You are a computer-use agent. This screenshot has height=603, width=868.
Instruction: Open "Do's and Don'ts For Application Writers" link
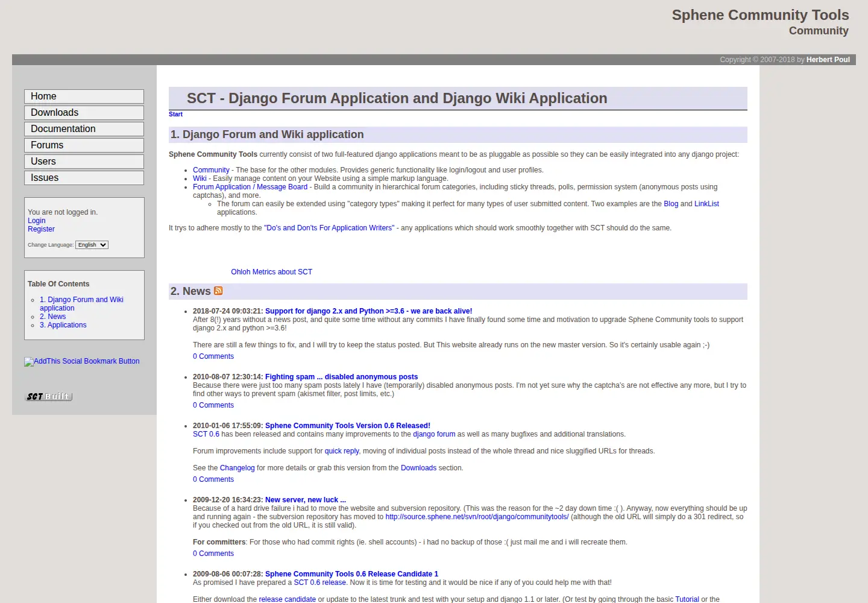[329, 228]
